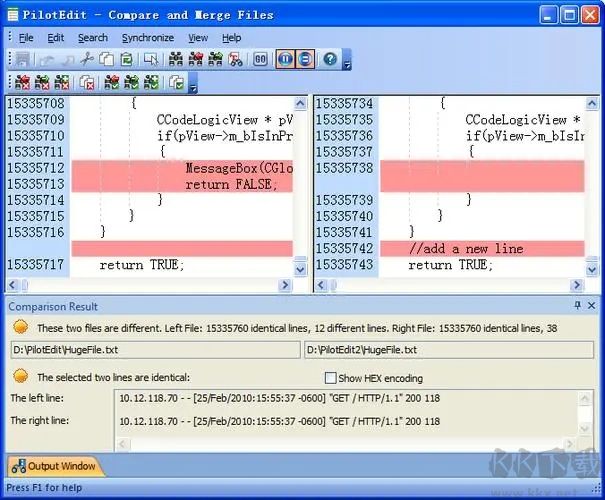Click the Go To line icon
Image resolution: width=605 pixels, height=500 pixels.
[x=260, y=60]
